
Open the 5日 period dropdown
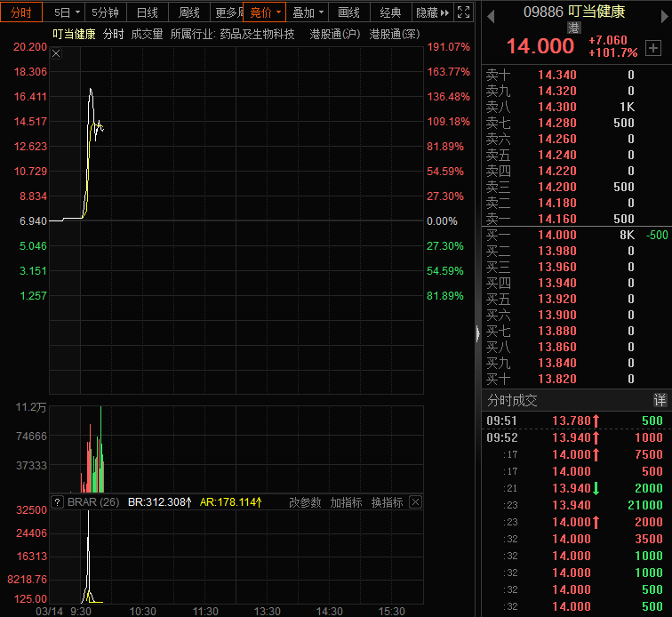pos(67,12)
